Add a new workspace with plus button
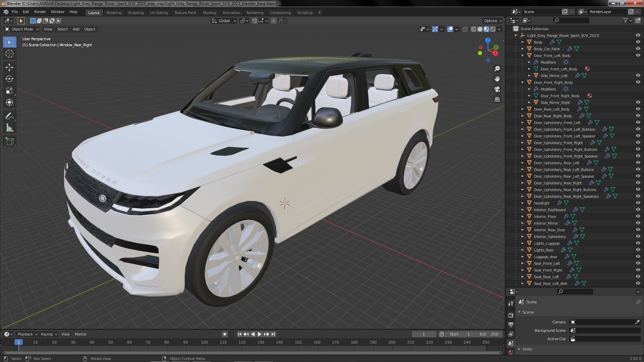 pyautogui.click(x=319, y=13)
